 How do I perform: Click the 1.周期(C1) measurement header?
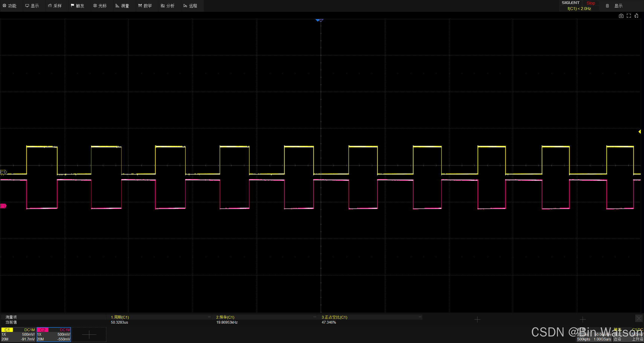point(120,317)
